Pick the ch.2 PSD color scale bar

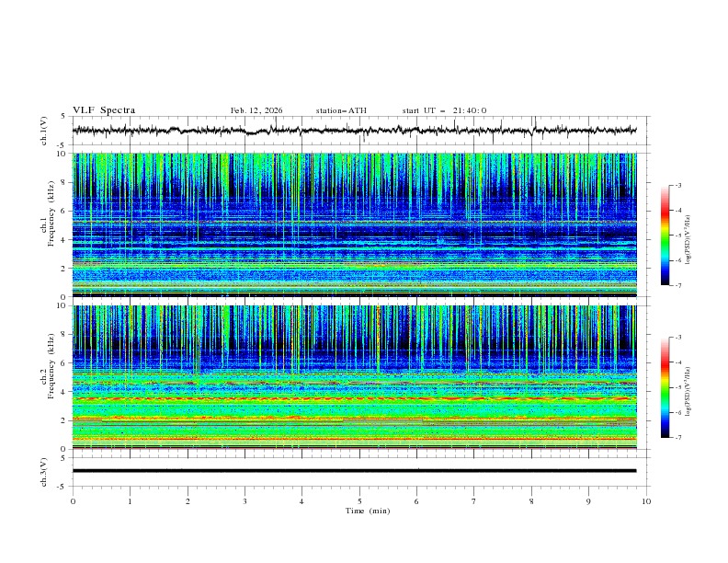point(665,387)
